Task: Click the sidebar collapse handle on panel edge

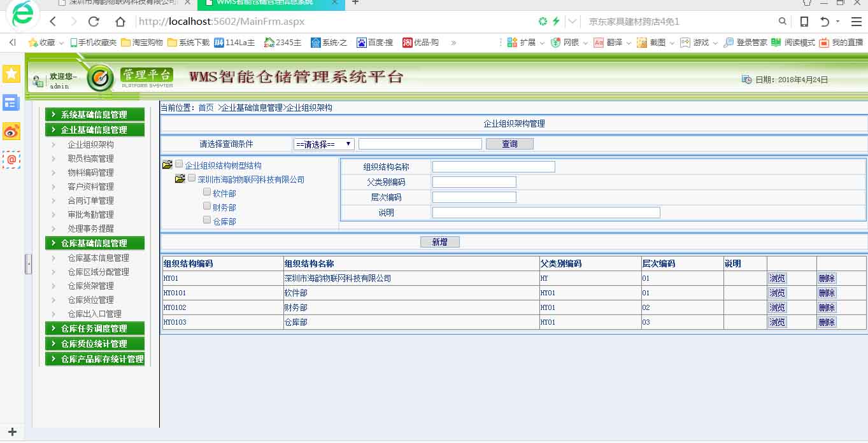Action: pyautogui.click(x=28, y=264)
